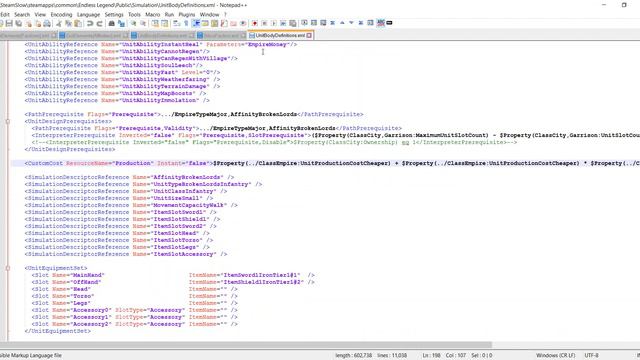Click the Accessory2 slot line
640x360 pixels.
click(x=134, y=324)
